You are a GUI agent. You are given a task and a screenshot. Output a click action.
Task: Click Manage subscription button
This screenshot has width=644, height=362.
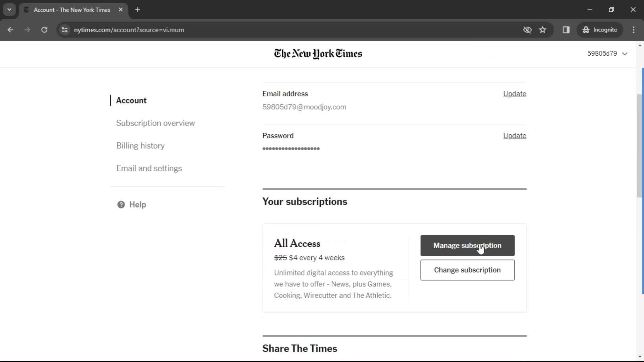tap(468, 245)
